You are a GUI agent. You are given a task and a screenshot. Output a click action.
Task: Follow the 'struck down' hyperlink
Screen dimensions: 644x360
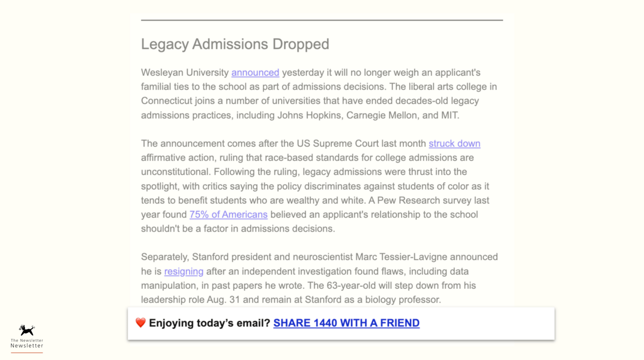(454, 144)
